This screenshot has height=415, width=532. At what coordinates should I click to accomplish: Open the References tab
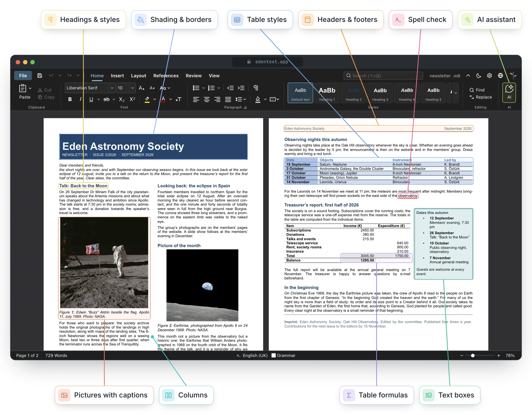[166, 76]
